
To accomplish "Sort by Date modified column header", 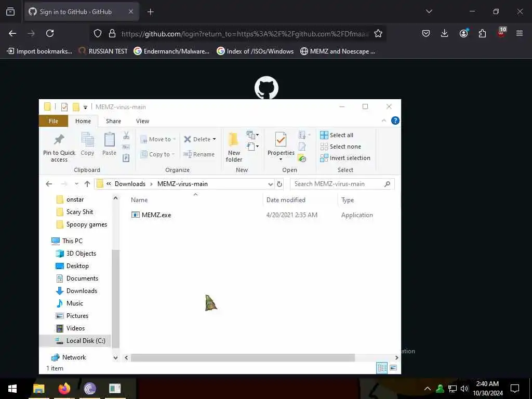I will [286, 200].
